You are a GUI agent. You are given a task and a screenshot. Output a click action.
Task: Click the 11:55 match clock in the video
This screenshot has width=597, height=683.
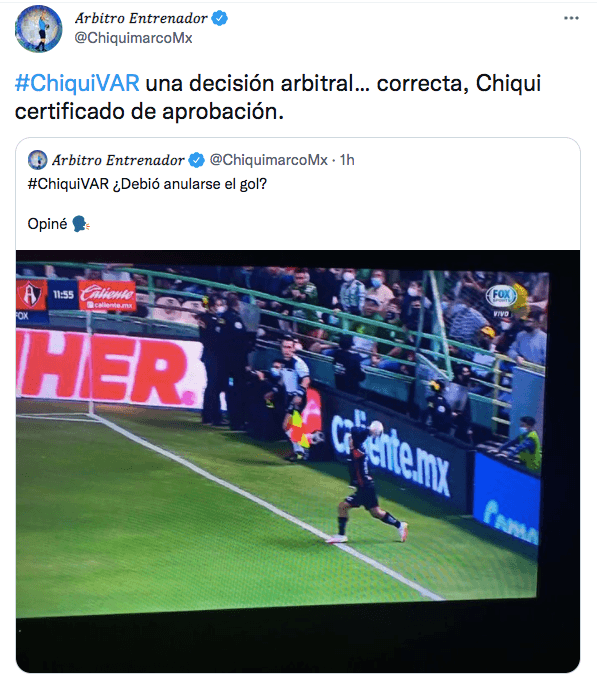[x=64, y=295]
